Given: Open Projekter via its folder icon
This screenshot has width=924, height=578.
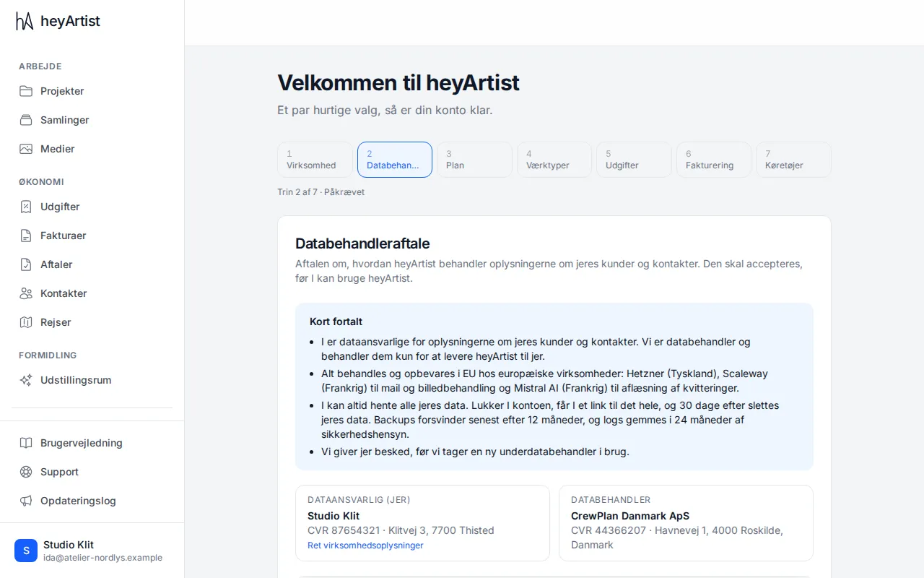Looking at the screenshot, I should point(26,91).
